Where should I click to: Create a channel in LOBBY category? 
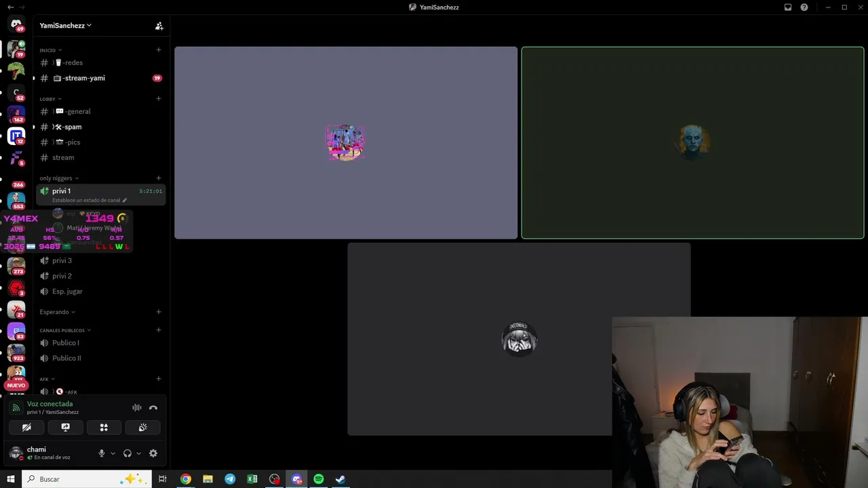pos(159,98)
